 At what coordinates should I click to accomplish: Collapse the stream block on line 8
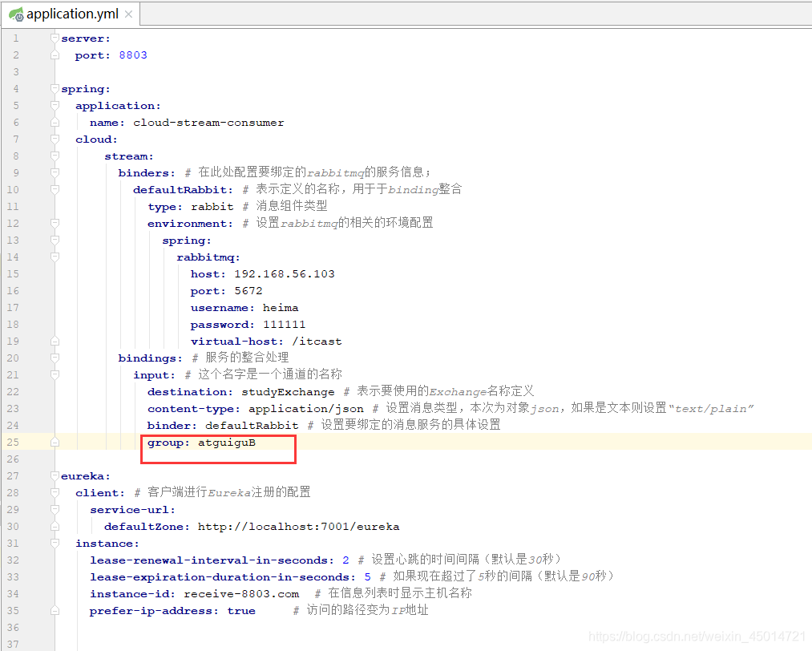point(55,156)
